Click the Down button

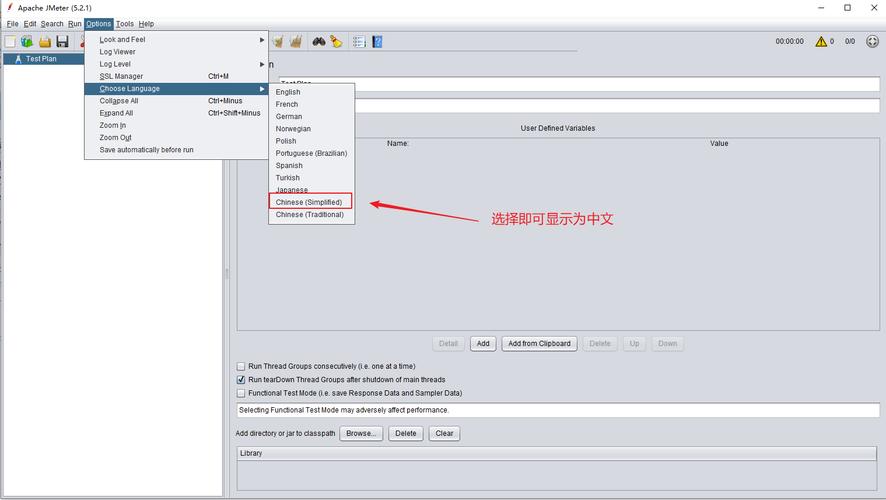[x=667, y=344]
